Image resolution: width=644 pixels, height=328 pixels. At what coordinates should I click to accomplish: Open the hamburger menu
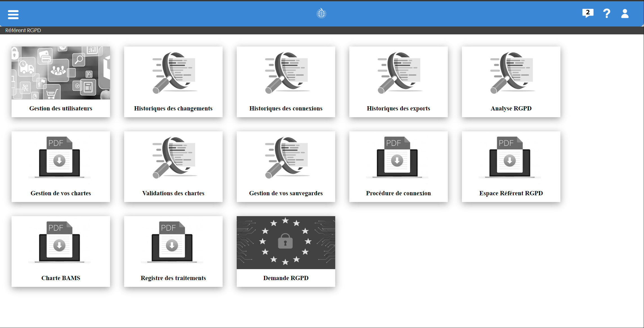13,14
